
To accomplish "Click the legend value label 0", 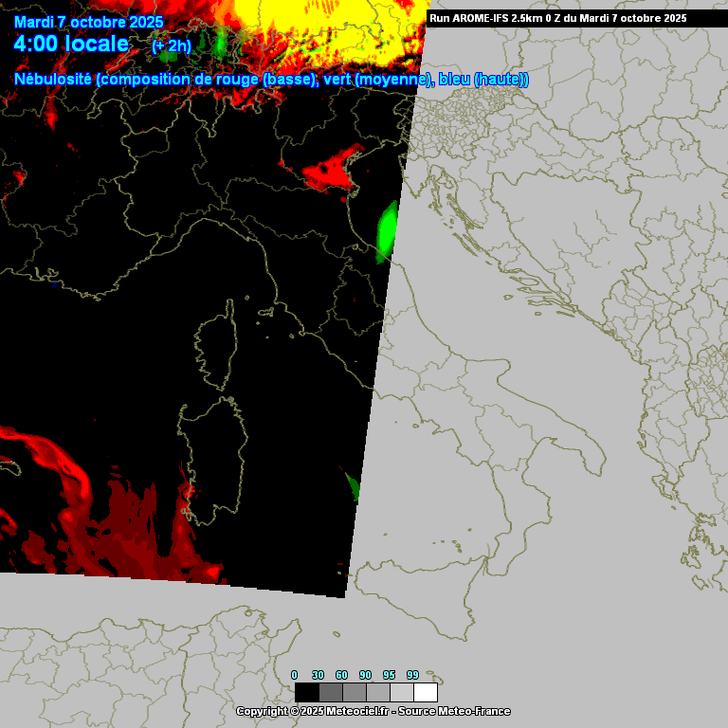I will point(294,675).
